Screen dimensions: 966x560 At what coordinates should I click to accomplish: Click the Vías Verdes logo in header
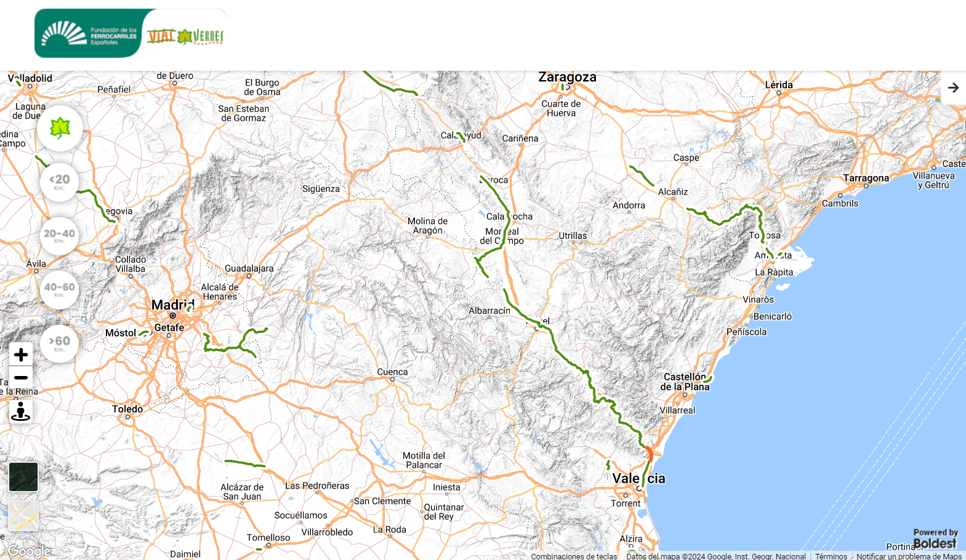tap(185, 36)
